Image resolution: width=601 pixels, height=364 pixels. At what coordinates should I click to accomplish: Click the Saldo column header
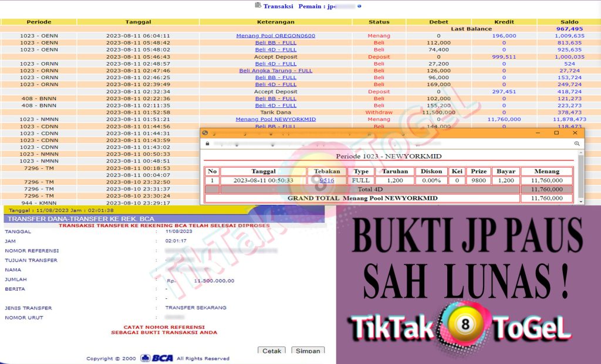click(x=569, y=22)
